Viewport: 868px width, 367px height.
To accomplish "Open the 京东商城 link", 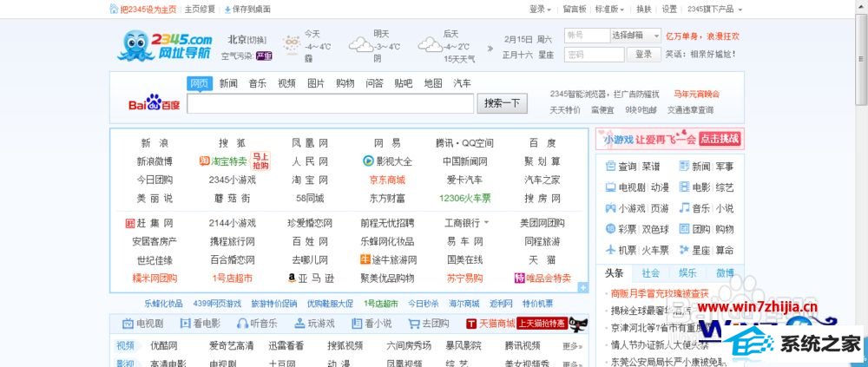I will [x=387, y=180].
